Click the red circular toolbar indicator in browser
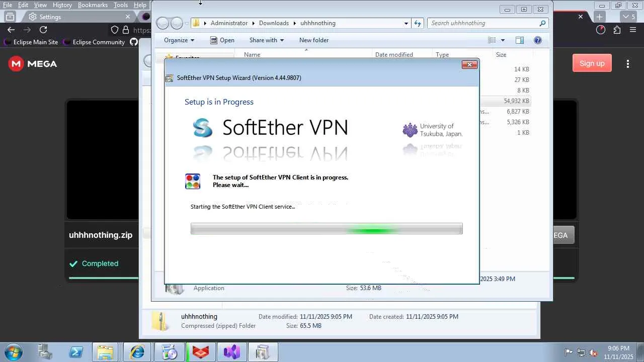Viewport: 644px width, 362px height. pyautogui.click(x=600, y=30)
